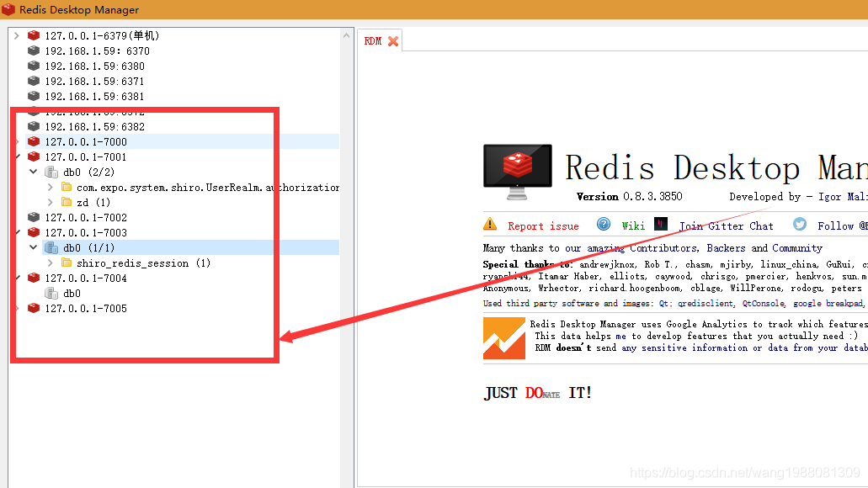868x488 pixels.
Task: Click red server icon for 127.0.0.1-7001
Action: 34,156
